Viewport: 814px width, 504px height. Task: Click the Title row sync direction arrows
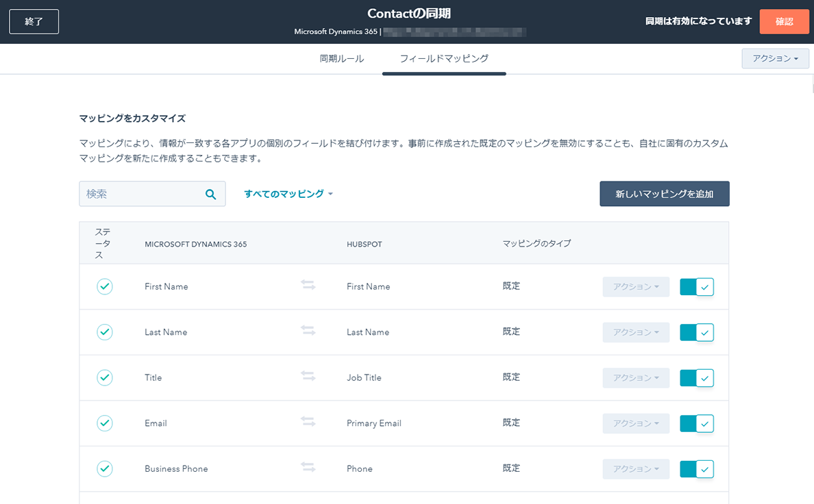point(308,377)
